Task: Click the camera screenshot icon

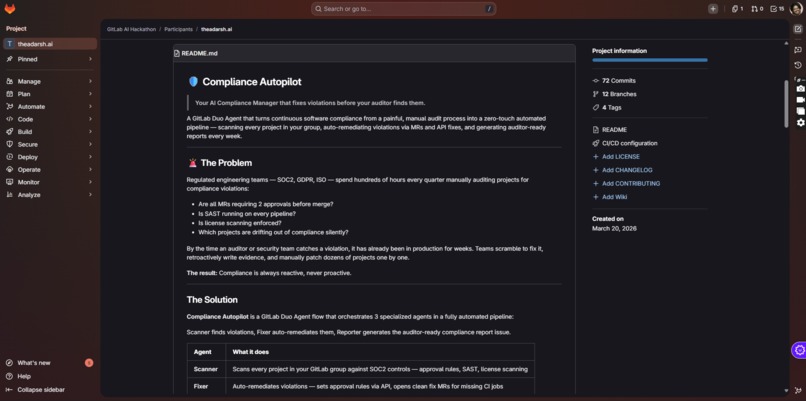Action: [x=800, y=89]
